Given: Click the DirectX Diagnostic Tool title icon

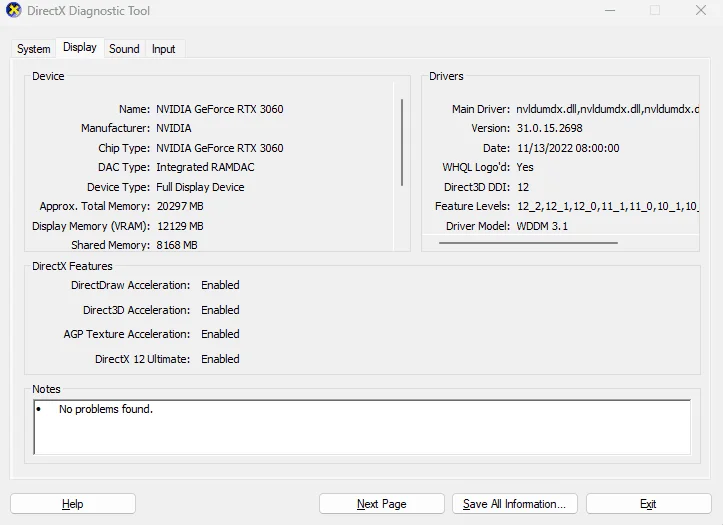Looking at the screenshot, I should coord(13,10).
